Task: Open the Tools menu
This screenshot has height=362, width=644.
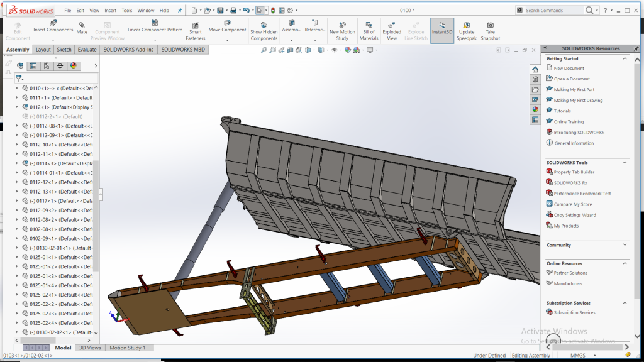Action: [126, 11]
